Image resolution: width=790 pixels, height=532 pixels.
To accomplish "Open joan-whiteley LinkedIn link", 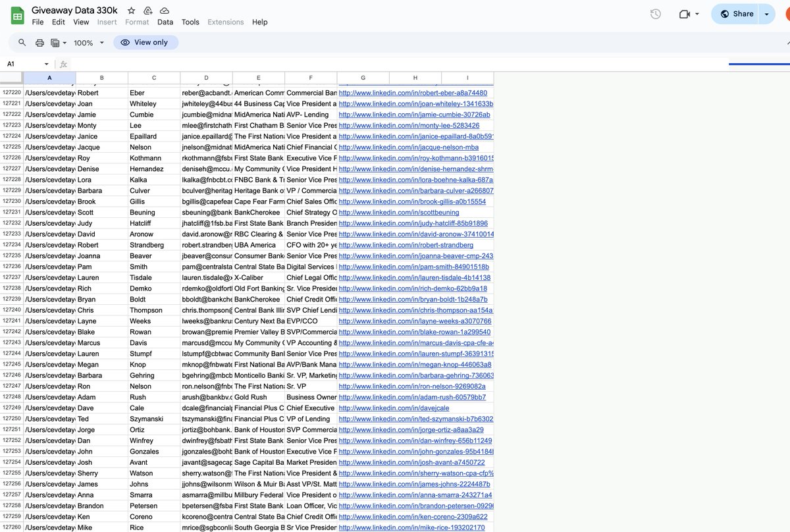I will pyautogui.click(x=416, y=104).
